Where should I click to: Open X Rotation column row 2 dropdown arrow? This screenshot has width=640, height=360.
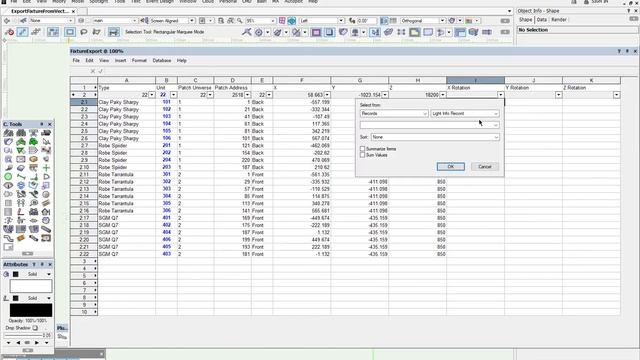coord(500,95)
